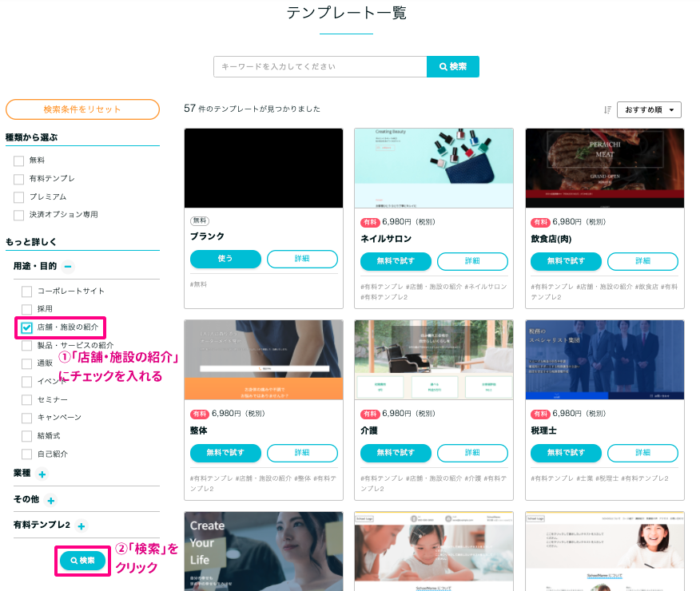Expand 業種 section with plus icon
Viewport: 700px width, 591px height.
tap(42, 474)
